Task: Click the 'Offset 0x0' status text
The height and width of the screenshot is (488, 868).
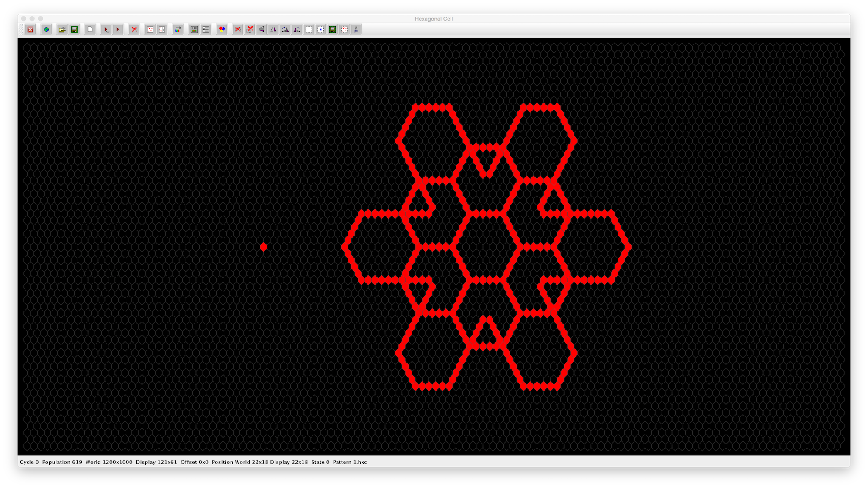Action: (195, 462)
